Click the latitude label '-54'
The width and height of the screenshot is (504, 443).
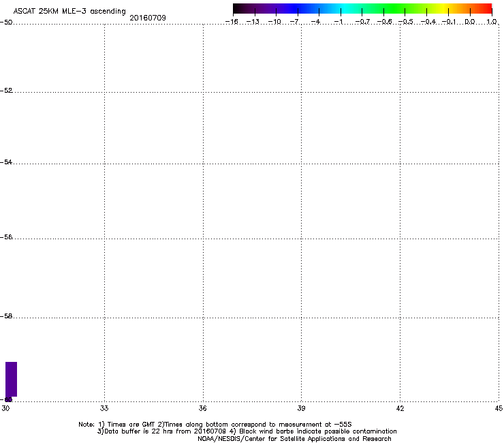click(6, 162)
